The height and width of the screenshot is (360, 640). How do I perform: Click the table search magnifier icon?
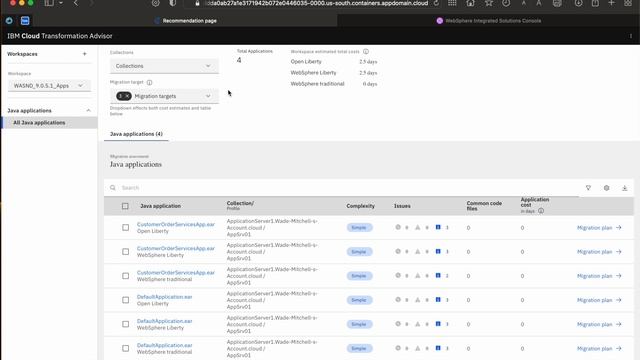coord(113,188)
